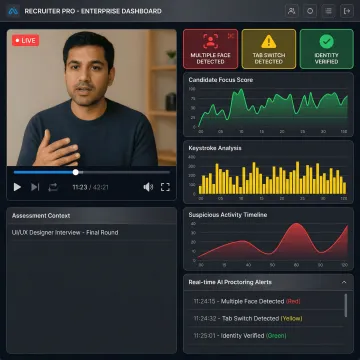Click the logout icon in header
This screenshot has height=360, width=360.
pyautogui.click(x=347, y=11)
